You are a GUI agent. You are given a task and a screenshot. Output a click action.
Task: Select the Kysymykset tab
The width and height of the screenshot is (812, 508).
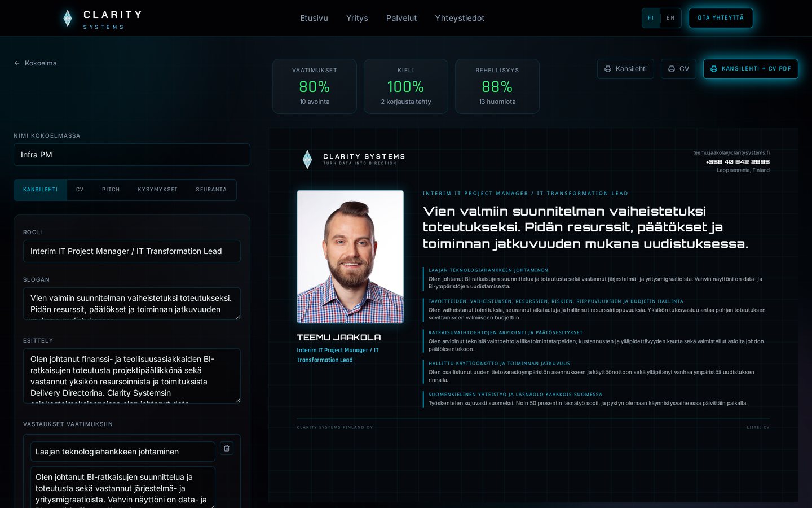(158, 190)
